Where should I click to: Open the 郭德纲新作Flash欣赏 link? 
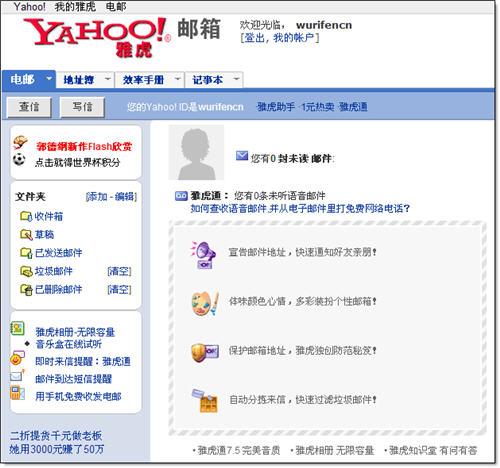[x=84, y=146]
